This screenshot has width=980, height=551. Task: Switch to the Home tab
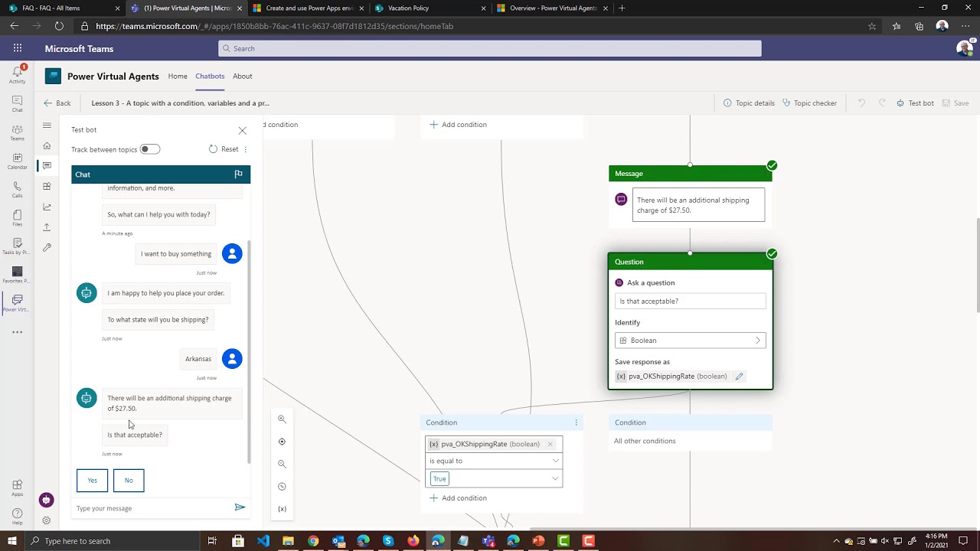(178, 76)
